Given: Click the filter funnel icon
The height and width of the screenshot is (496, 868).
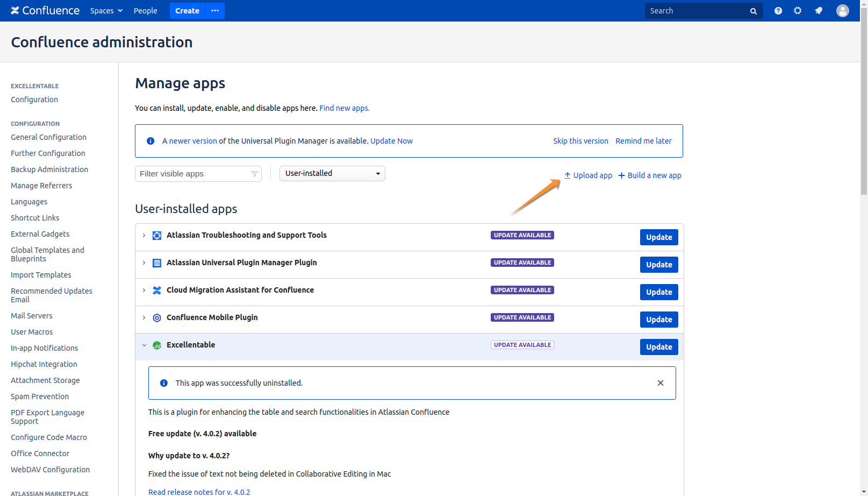Looking at the screenshot, I should pyautogui.click(x=255, y=174).
